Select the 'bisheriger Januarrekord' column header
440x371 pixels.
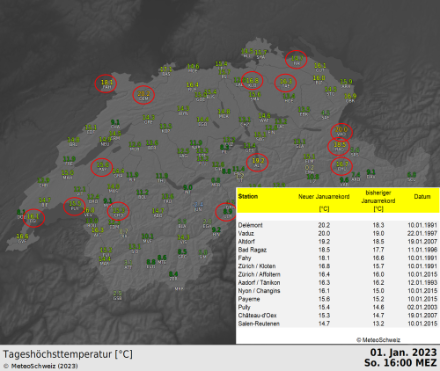coord(378,197)
